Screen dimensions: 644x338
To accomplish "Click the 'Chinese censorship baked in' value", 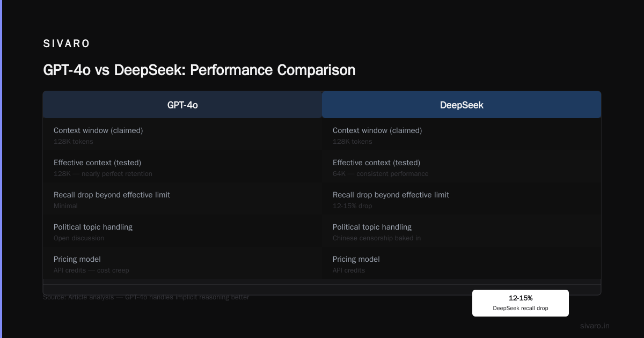I will 377,238.
